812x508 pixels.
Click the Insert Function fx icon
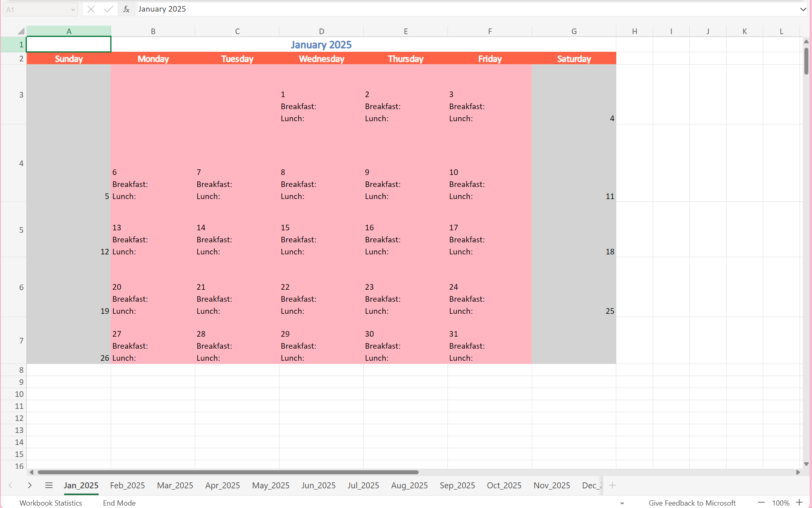(x=126, y=9)
